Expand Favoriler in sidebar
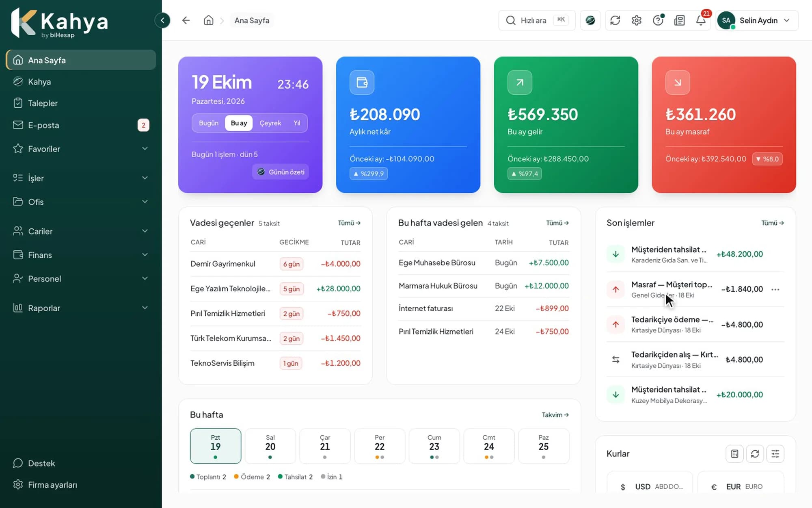812x508 pixels. [x=81, y=149]
